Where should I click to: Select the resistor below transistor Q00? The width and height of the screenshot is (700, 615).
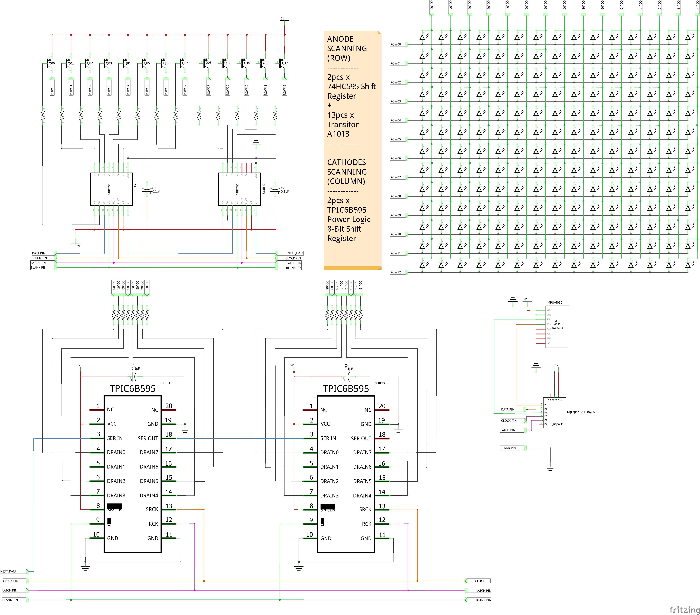43,116
